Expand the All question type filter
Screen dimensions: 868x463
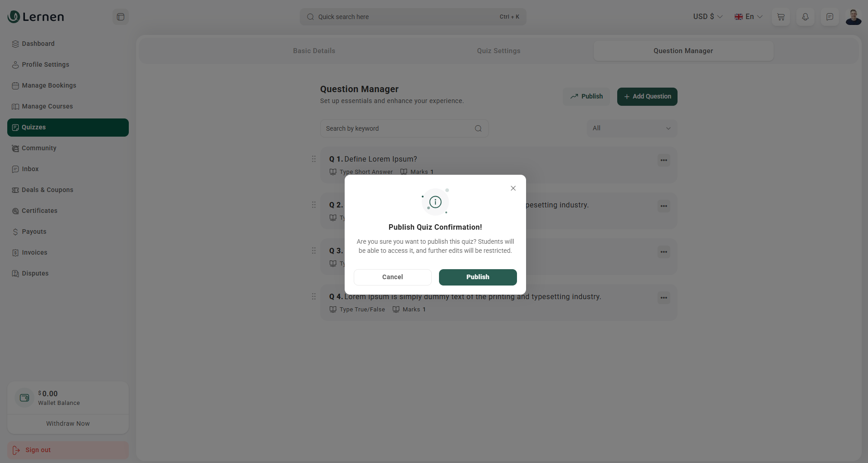click(x=631, y=128)
